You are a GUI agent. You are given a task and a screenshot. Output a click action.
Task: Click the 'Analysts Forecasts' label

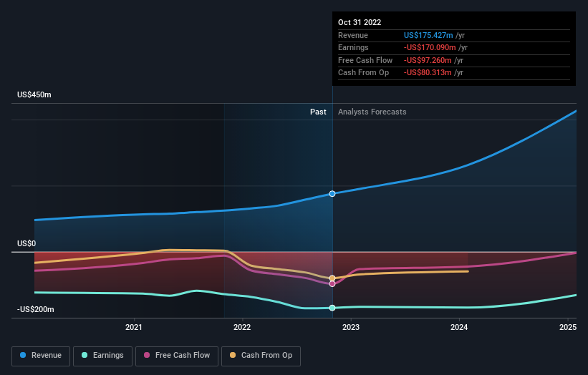(x=372, y=112)
